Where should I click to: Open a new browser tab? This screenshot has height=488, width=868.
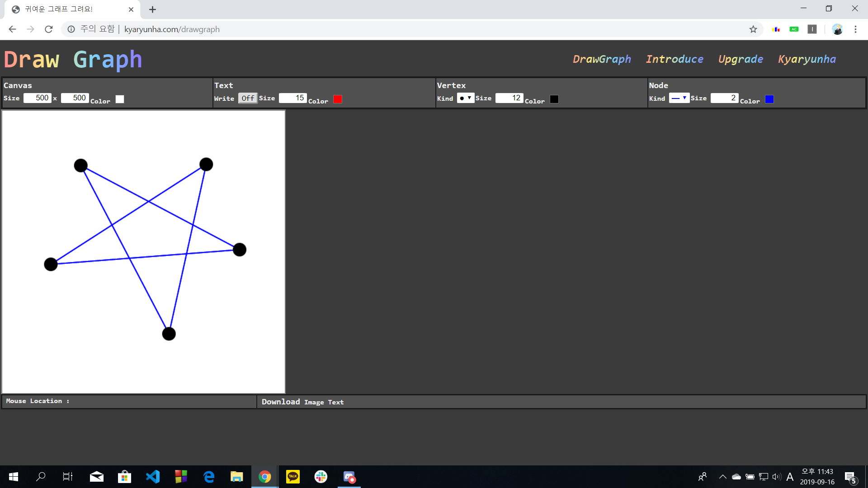coord(153,9)
